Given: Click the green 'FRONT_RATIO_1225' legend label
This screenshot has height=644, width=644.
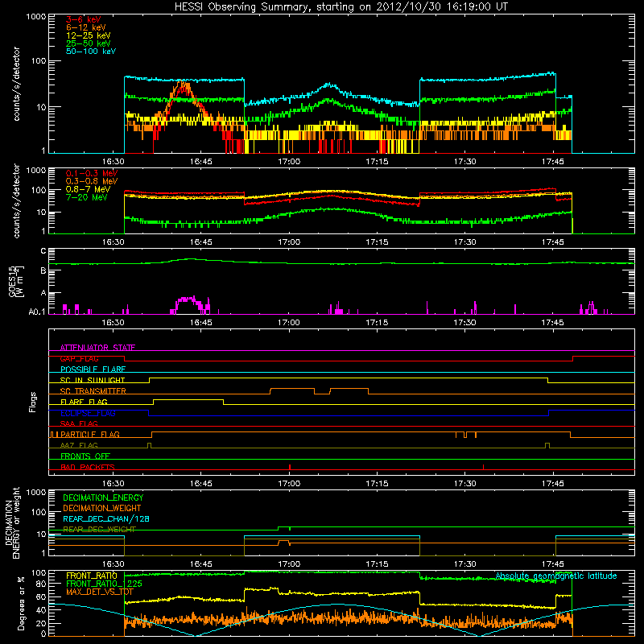Looking at the screenshot, I should coord(104,584).
